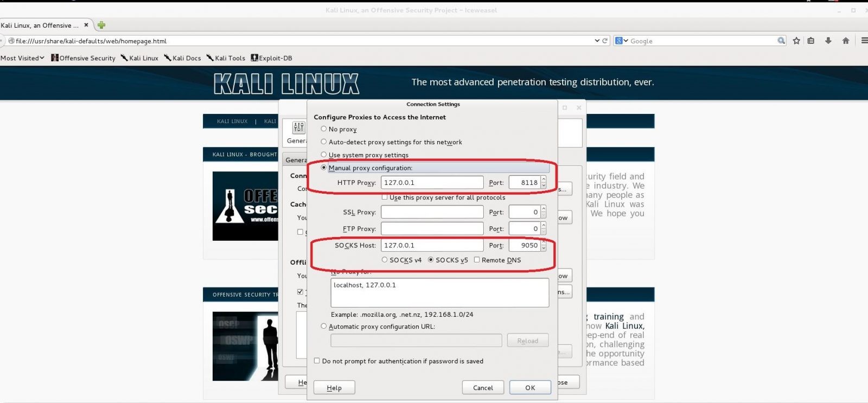Close the Kali Linux browser tab
This screenshot has width=868, height=403.
86,25
